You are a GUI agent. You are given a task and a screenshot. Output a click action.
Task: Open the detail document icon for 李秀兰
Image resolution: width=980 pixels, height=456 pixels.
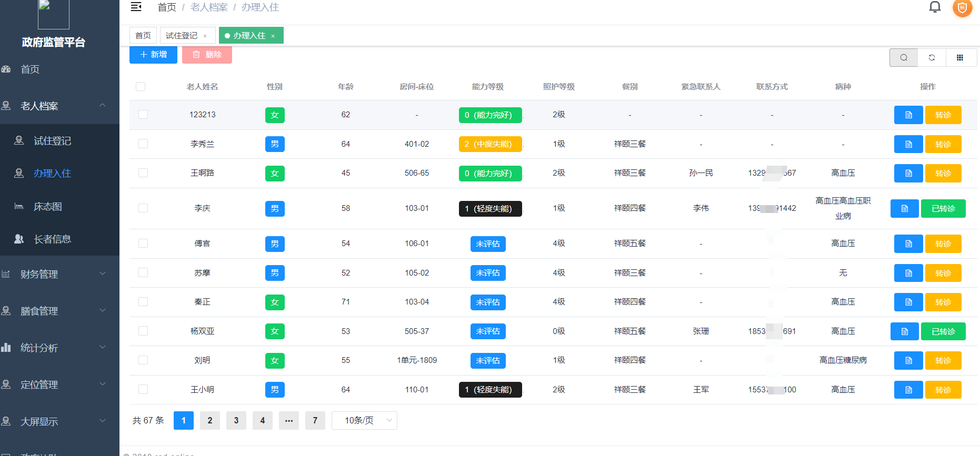coord(908,144)
